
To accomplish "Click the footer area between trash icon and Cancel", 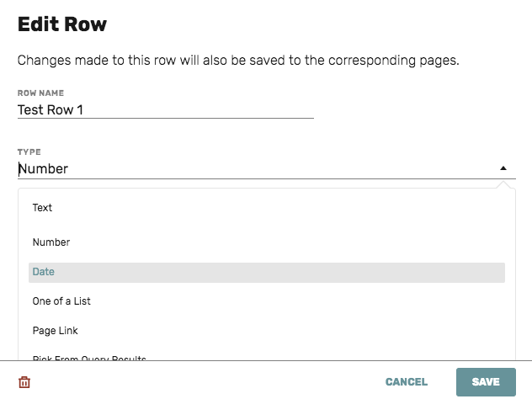I will 204,381.
